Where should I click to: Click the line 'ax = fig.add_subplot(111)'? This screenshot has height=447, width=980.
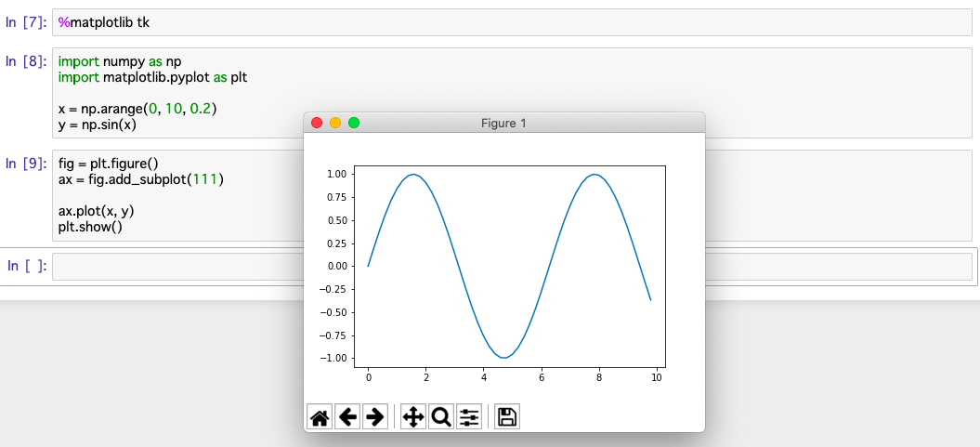point(140,179)
